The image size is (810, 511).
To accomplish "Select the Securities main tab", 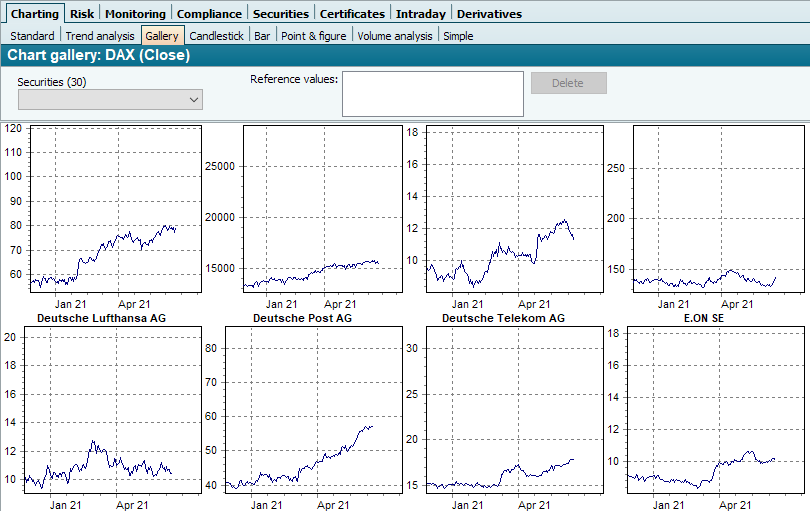I will pyautogui.click(x=281, y=14).
